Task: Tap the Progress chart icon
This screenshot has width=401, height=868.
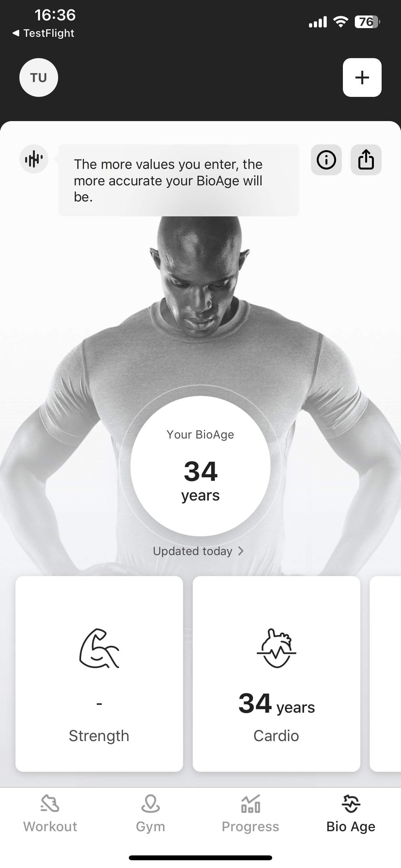Action: coord(250,804)
